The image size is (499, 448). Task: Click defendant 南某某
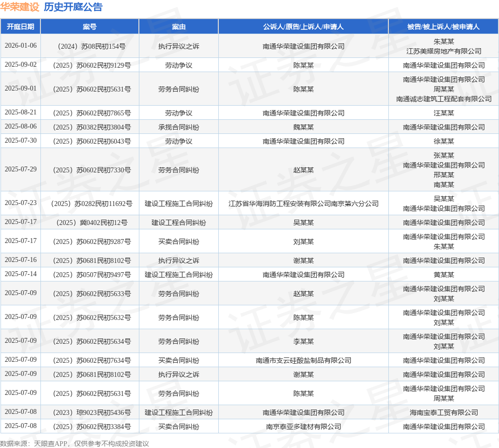pyautogui.click(x=443, y=185)
